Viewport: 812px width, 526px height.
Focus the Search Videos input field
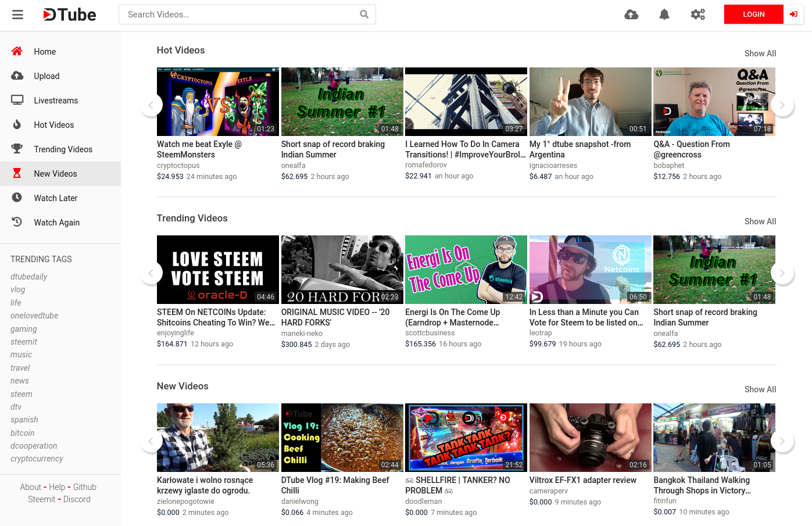[x=247, y=15]
